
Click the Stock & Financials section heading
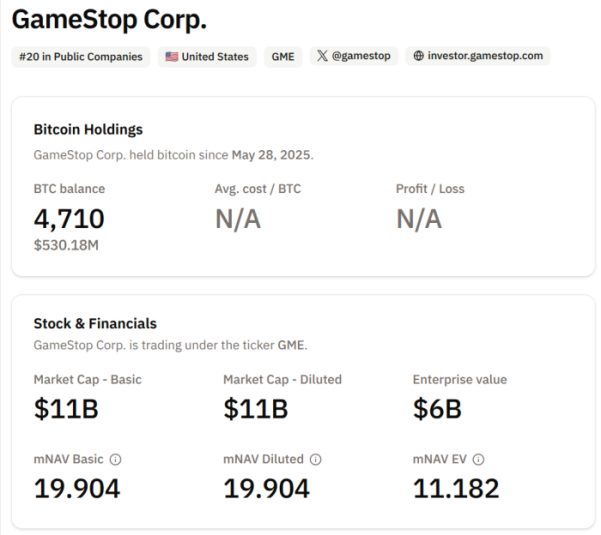tap(95, 324)
